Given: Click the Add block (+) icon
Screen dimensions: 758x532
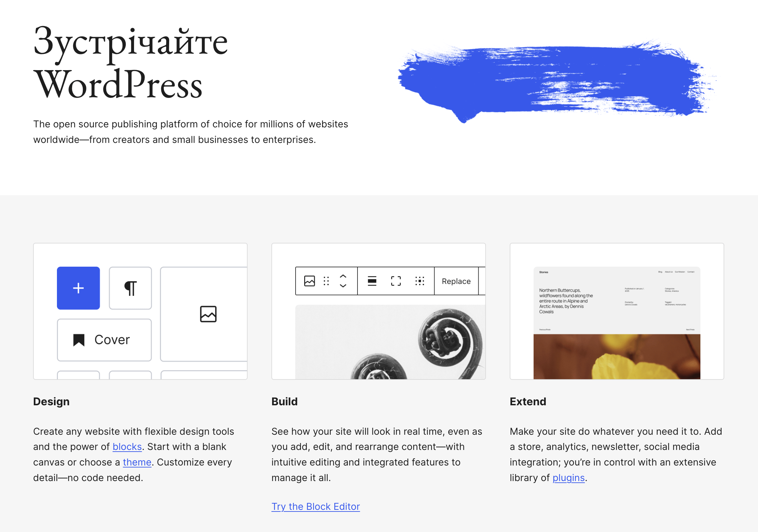Looking at the screenshot, I should coord(78,288).
